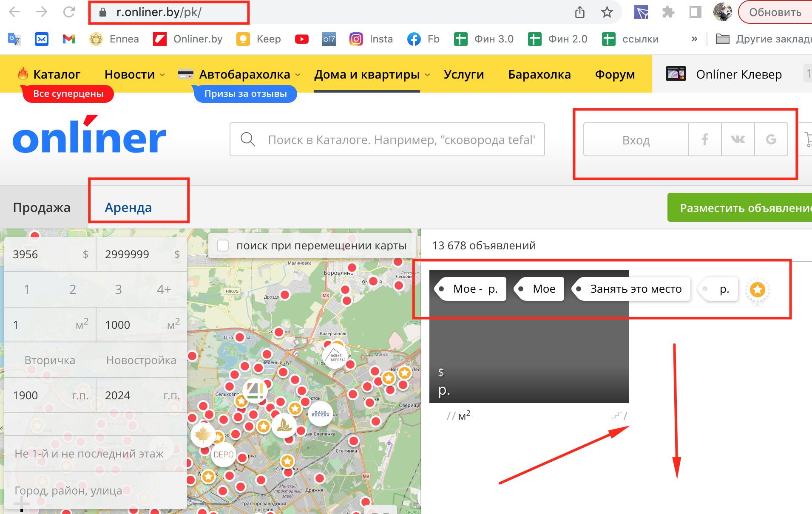Open the Фин 3.0 bookmark

(484, 39)
